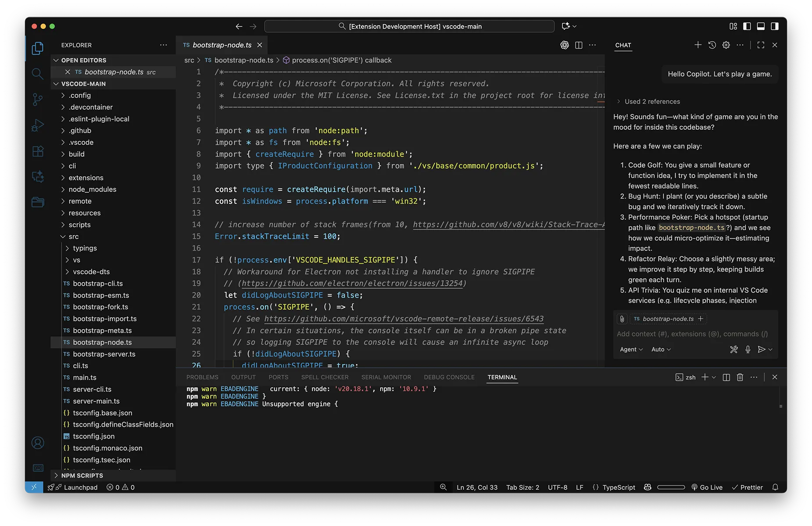Open a new terminal with the plus icon

704,377
